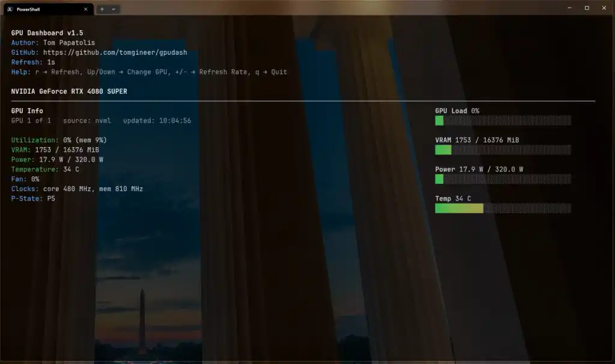Click the 'P-State: P5' line

pyautogui.click(x=33, y=199)
